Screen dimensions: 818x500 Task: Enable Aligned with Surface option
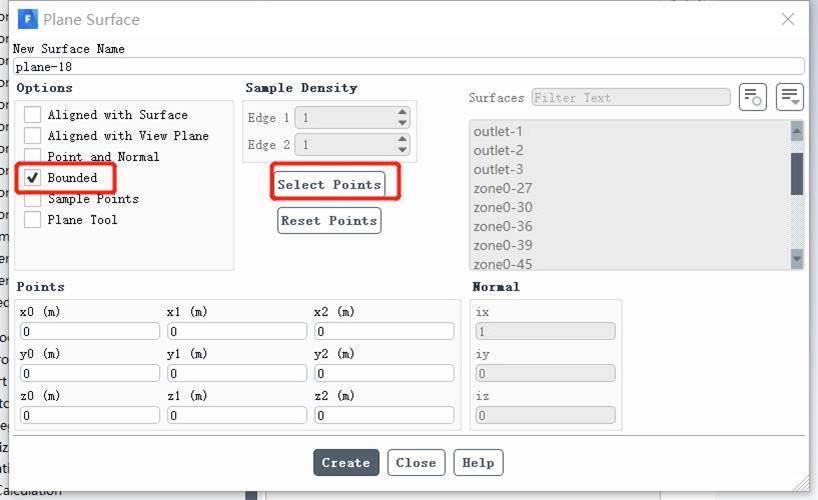click(32, 114)
